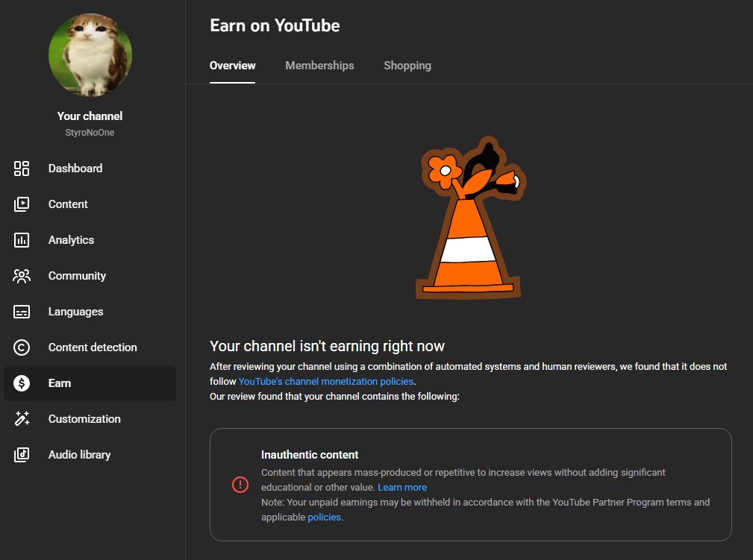Open YouTube's channel monetization policies link

[326, 382]
